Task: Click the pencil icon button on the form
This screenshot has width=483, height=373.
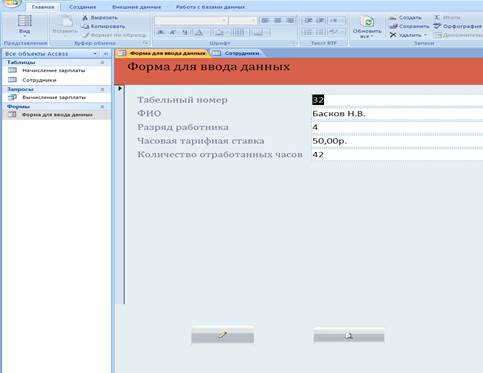Action: [x=223, y=335]
